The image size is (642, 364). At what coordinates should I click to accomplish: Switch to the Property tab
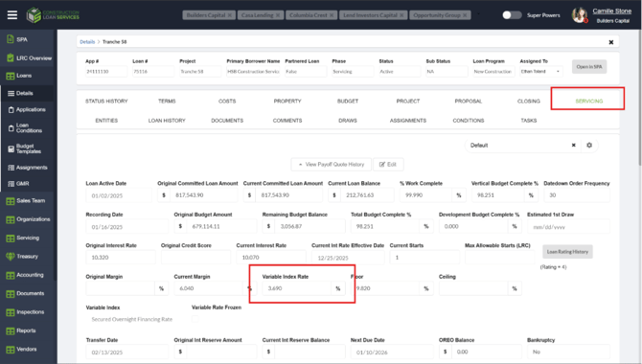point(287,102)
